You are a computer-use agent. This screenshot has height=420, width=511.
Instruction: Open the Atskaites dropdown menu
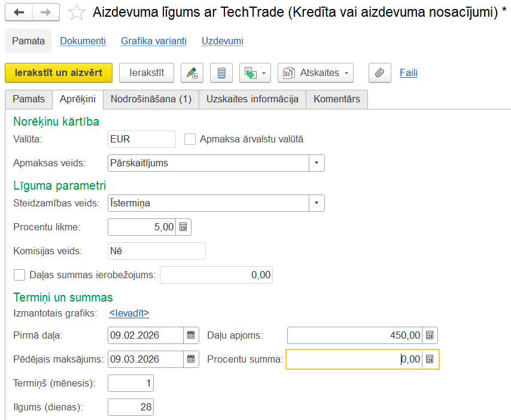(315, 73)
